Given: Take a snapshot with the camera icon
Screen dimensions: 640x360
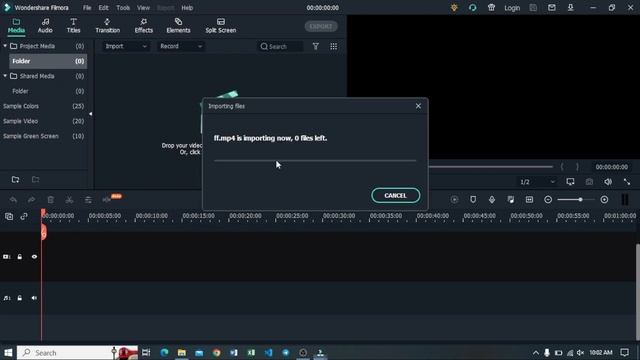Looking at the screenshot, I should point(589,182).
